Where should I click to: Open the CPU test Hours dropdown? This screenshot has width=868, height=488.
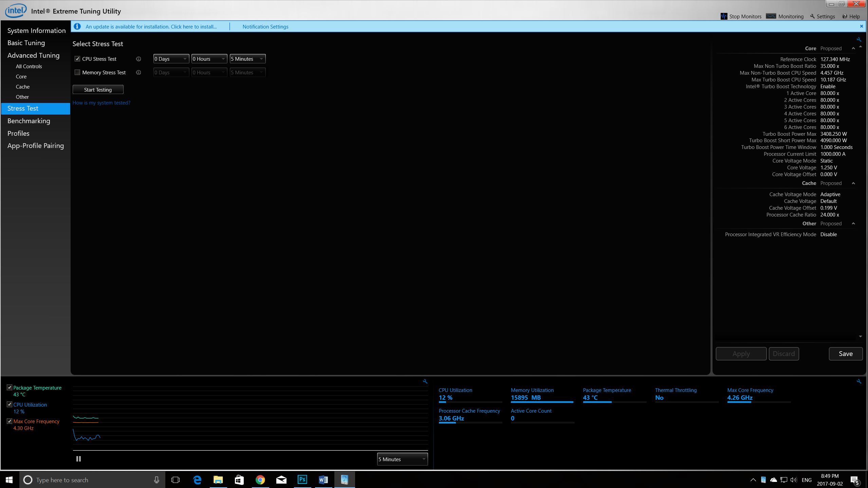tap(209, 59)
